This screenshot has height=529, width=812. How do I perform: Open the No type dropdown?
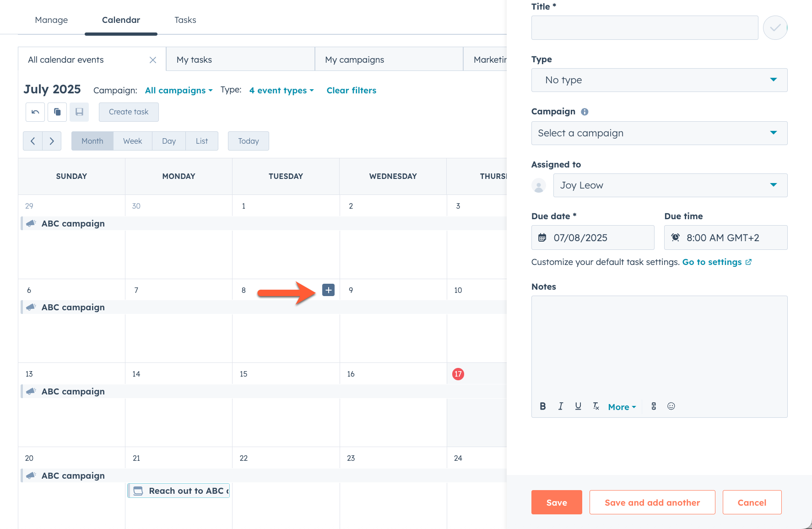point(659,80)
